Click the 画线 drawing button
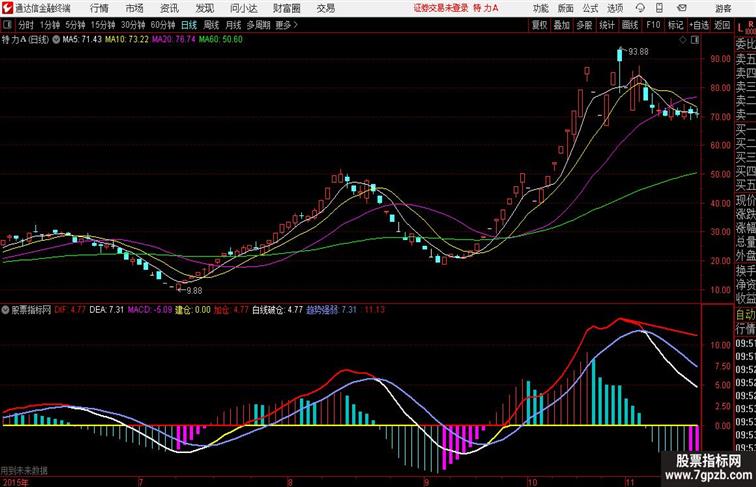The height and width of the screenshot is (487, 756). [630, 25]
